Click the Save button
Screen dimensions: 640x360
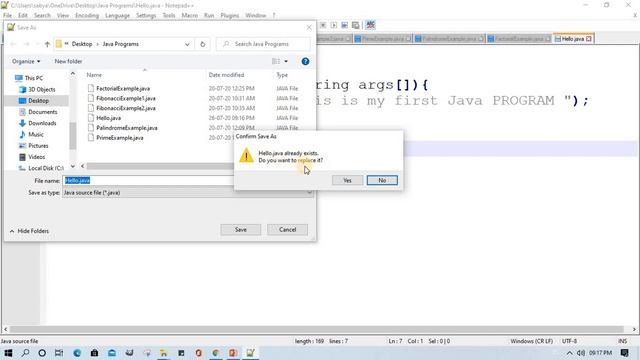(240, 229)
